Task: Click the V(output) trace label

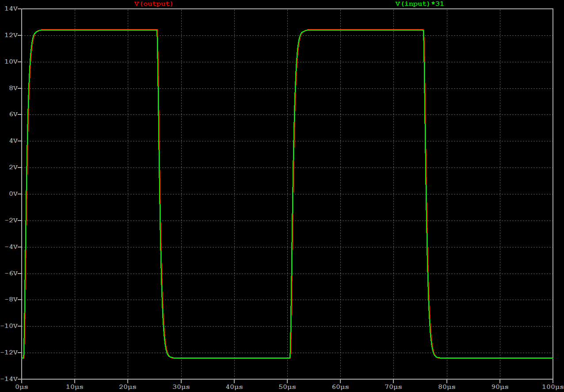Action: 154,4
